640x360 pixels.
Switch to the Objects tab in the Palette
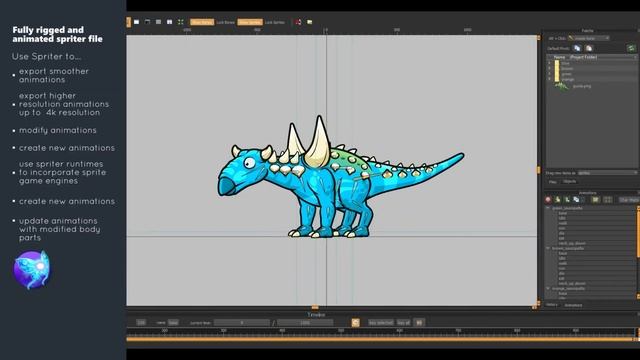point(569,182)
